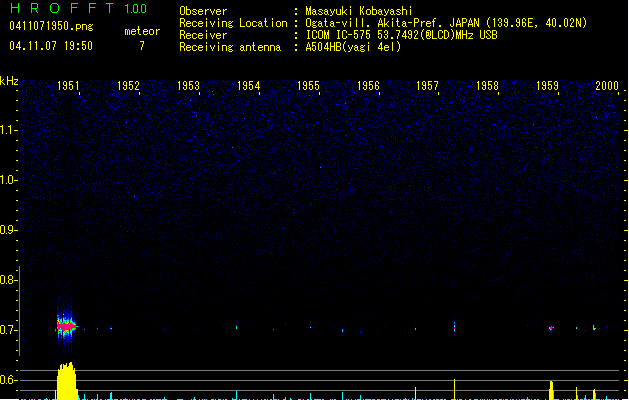This screenshot has width=629, height=400.
Task: Click the 1957 time axis marker
Action: [427, 86]
